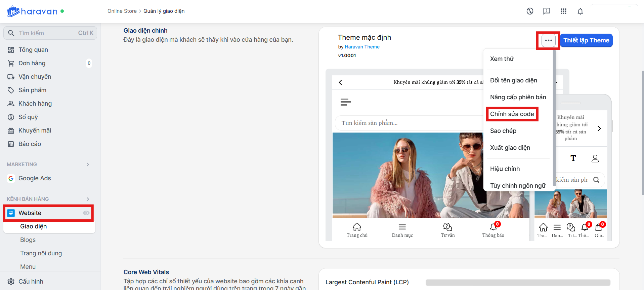This screenshot has height=290, width=644.
Task: Choose Nâng cấp phiên bản menu option
Action: tap(518, 97)
